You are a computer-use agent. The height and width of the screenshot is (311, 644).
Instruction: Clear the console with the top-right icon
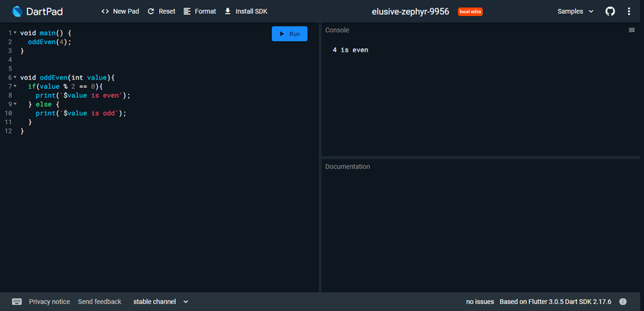click(632, 30)
